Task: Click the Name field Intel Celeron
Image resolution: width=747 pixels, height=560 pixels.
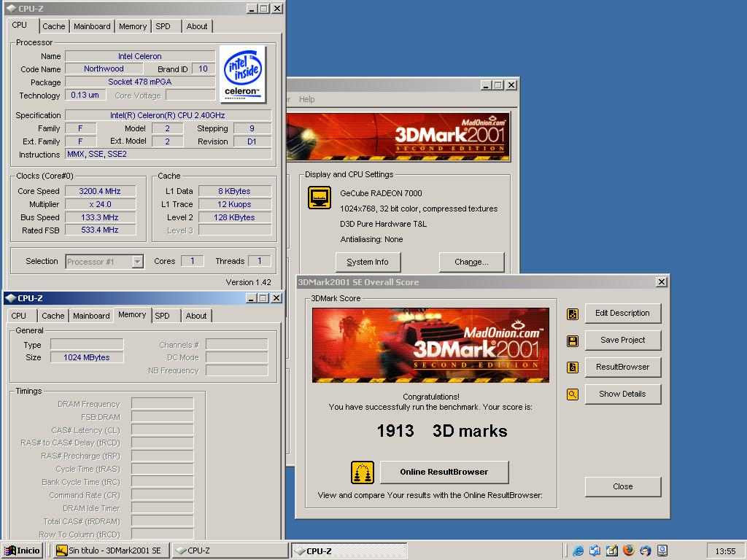Action: pos(140,56)
